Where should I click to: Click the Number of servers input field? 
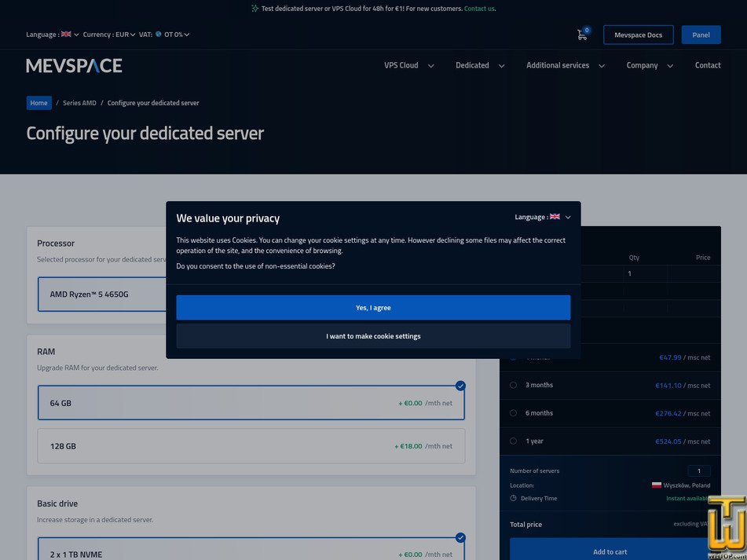pos(699,471)
